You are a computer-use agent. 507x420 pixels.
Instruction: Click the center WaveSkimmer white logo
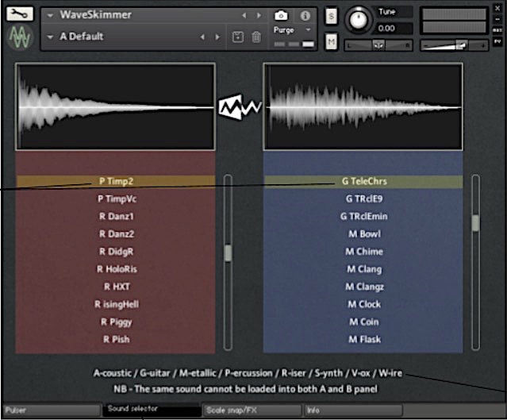tap(240, 106)
